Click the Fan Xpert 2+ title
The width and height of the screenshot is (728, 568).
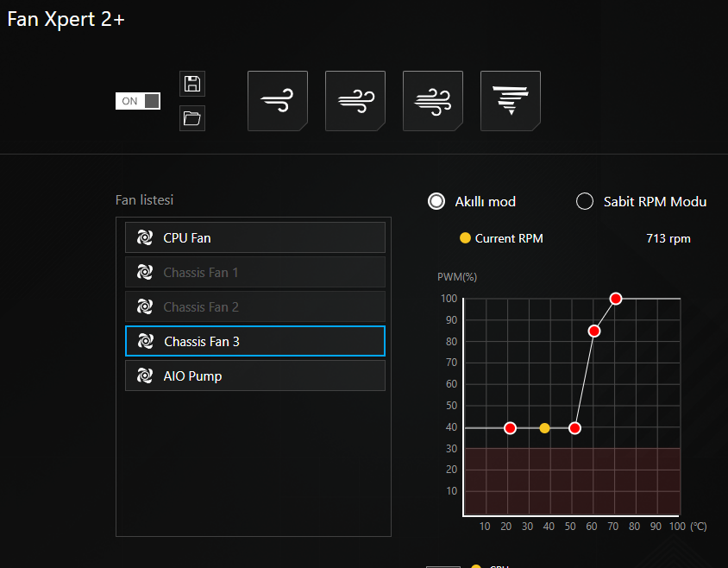66,19
